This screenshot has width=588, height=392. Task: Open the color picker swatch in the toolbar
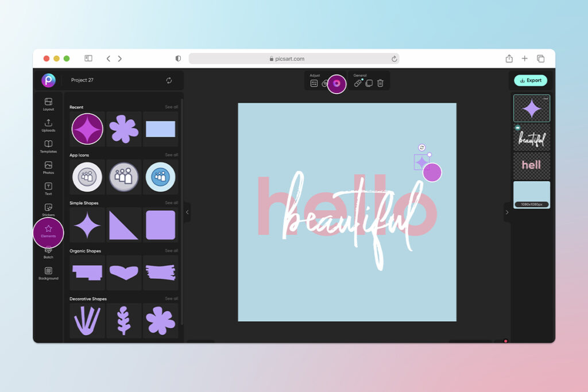coord(337,84)
